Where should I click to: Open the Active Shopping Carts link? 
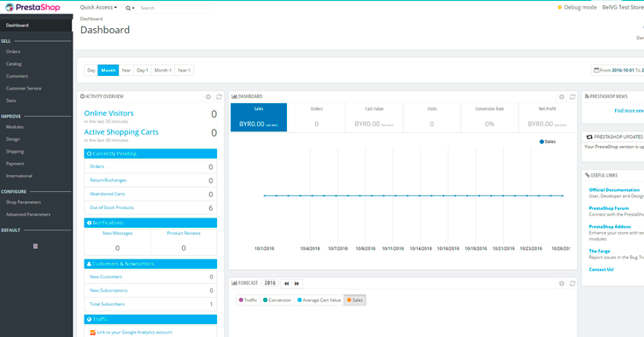point(121,132)
